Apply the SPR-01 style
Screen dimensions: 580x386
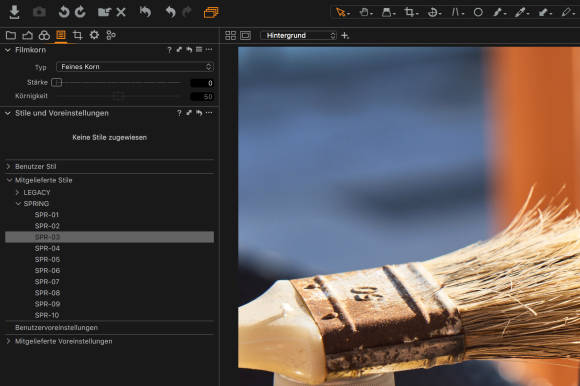(47, 215)
